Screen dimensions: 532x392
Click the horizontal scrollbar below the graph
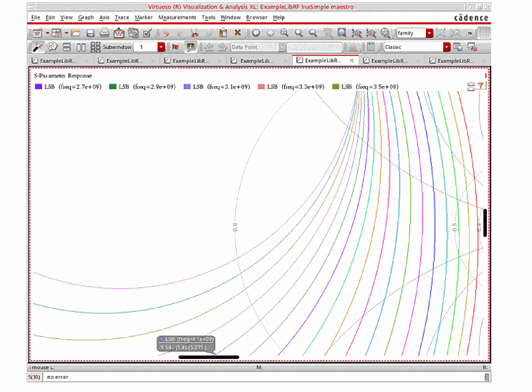pos(208,357)
